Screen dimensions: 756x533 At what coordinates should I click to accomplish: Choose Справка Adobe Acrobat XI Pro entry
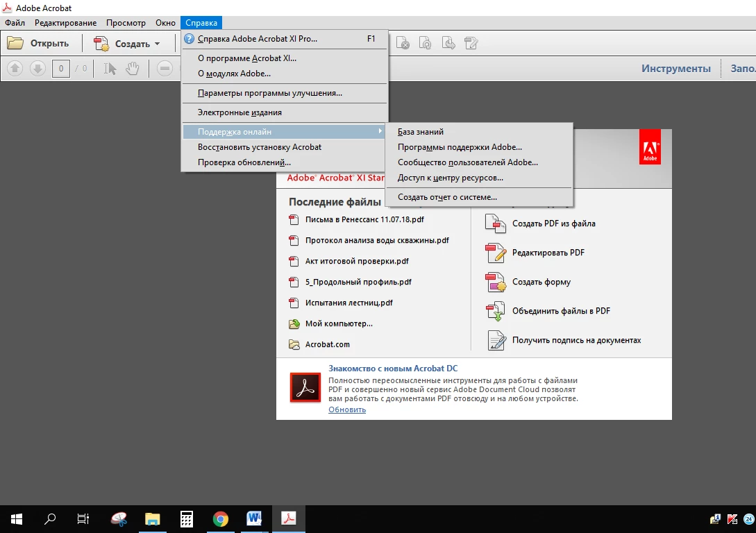click(285, 39)
